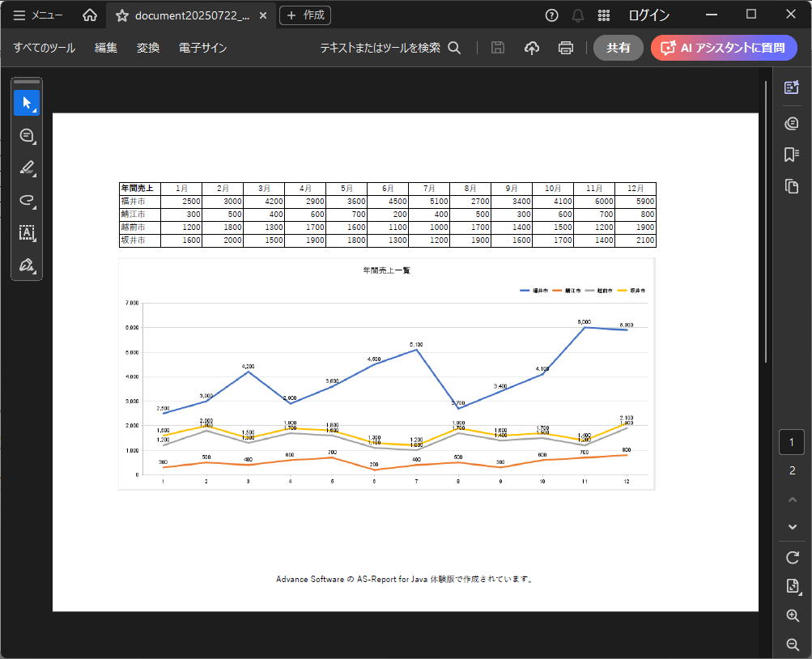Screen dimensions: 812x659
Task: Open the notifications bell
Action: point(577,15)
